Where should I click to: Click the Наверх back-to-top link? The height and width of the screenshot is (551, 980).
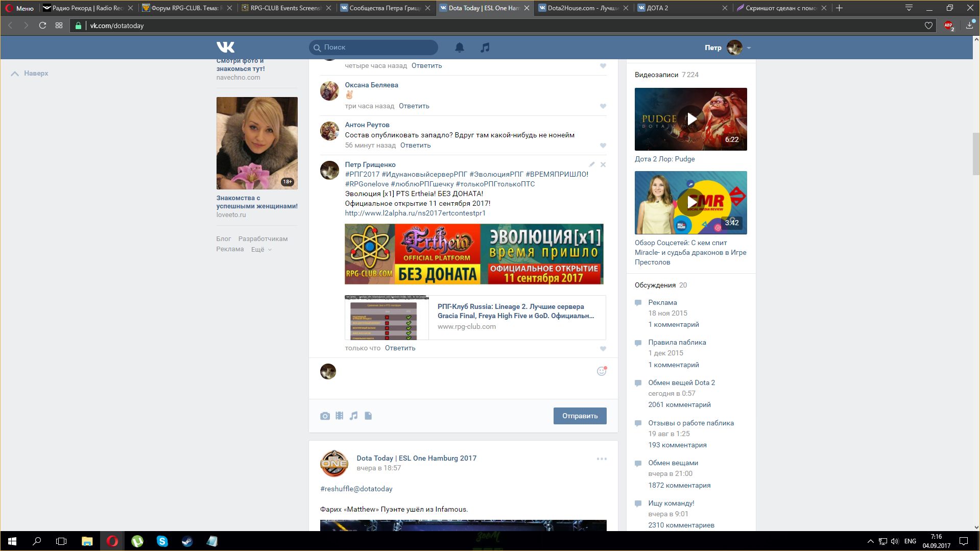click(30, 74)
